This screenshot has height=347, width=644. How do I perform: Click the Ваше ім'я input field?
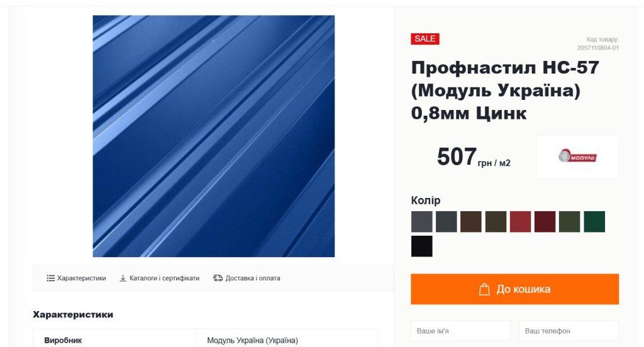460,331
